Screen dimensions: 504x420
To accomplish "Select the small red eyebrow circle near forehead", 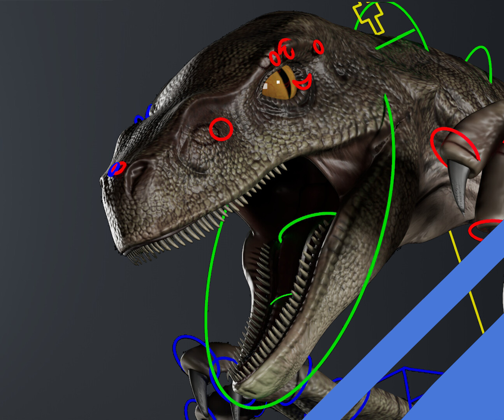I will coord(318,47).
